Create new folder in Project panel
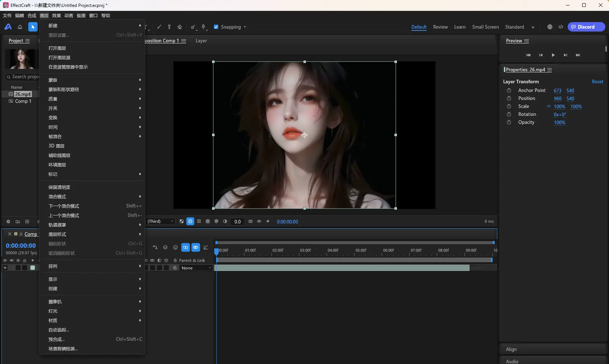Screen dimensions: 609x364 click(x=18, y=222)
